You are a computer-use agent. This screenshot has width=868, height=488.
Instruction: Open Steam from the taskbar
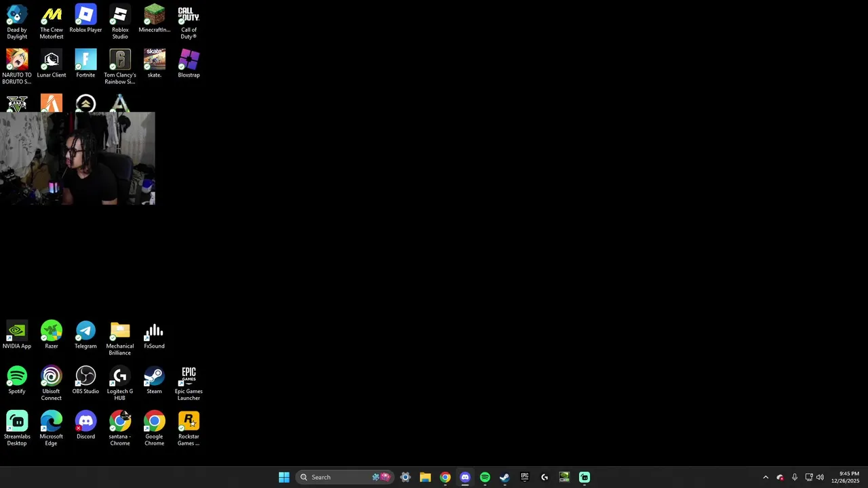(x=505, y=477)
